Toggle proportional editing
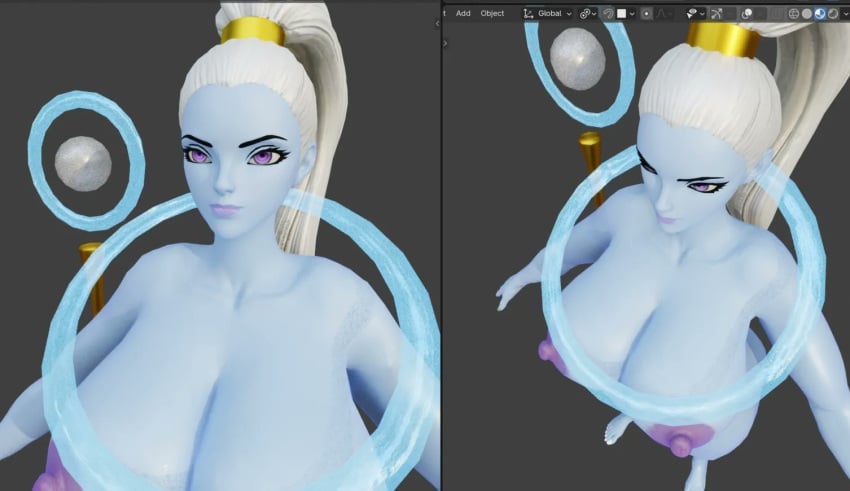 pyautogui.click(x=646, y=14)
